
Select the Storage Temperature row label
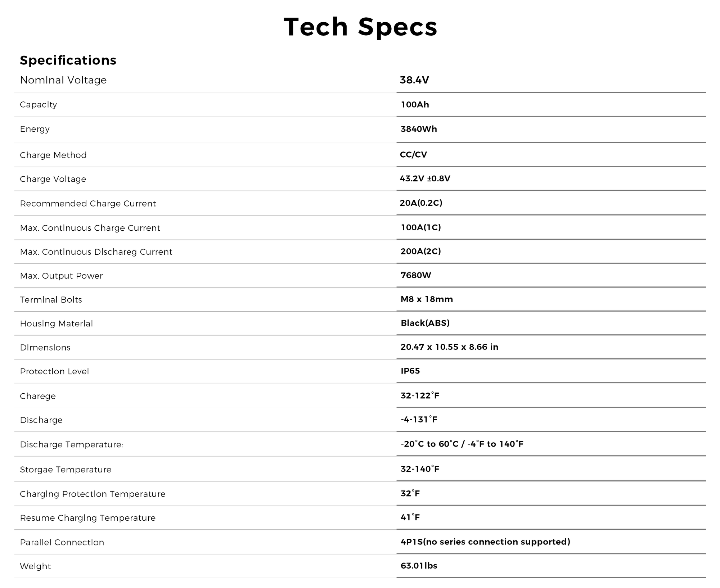tap(66, 470)
